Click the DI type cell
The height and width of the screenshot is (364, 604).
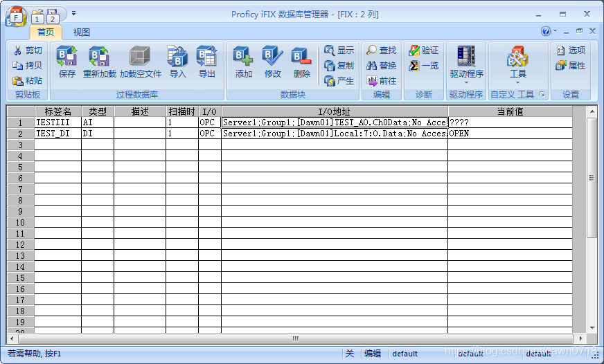(98, 134)
